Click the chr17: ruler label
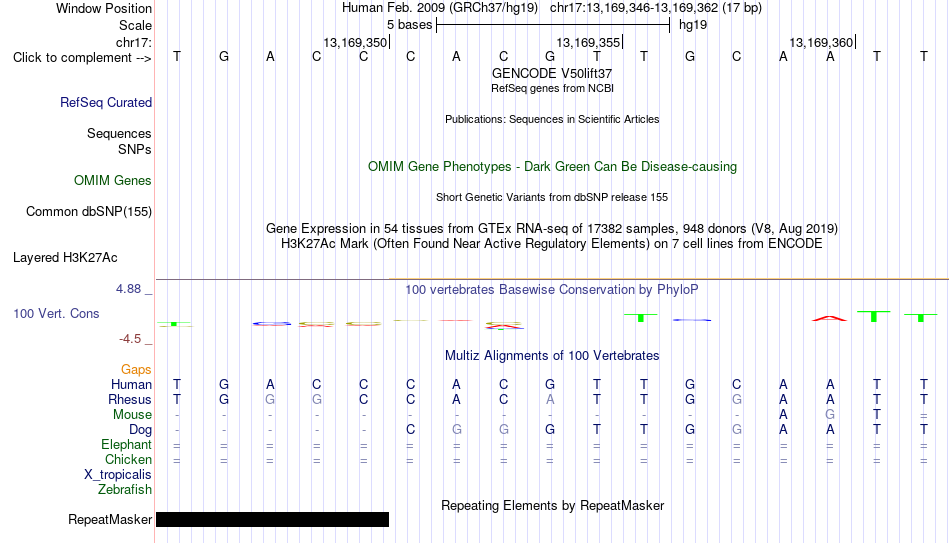 133,42
